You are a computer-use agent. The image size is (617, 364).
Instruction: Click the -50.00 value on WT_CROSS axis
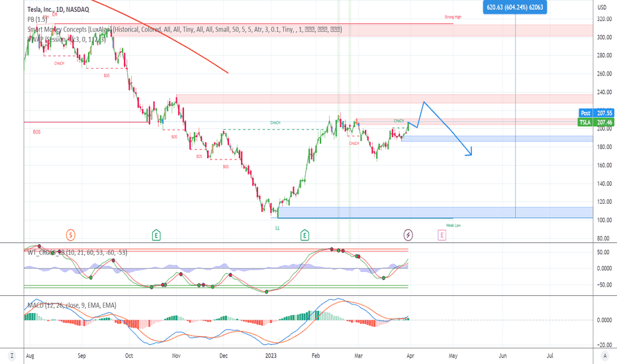[604, 285]
